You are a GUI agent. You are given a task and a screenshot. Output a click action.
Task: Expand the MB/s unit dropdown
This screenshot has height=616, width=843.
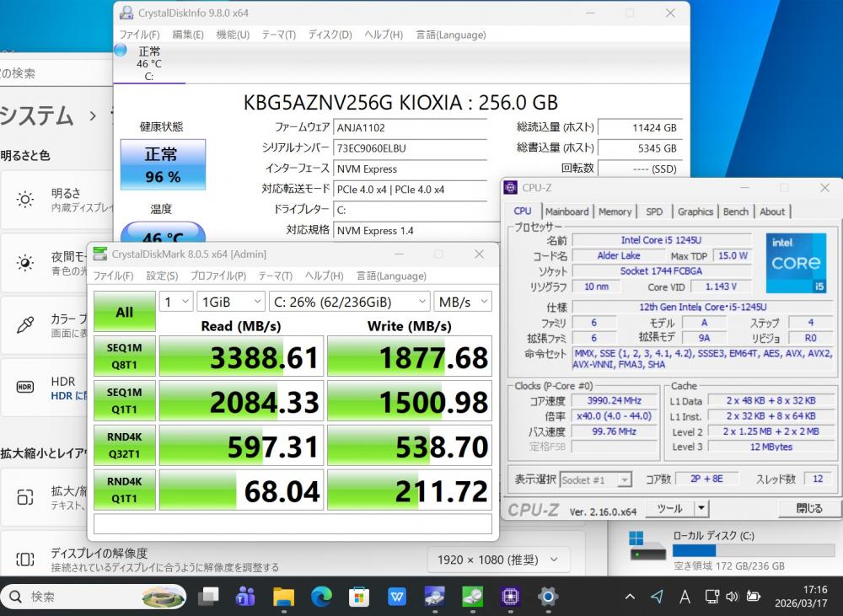[463, 301]
